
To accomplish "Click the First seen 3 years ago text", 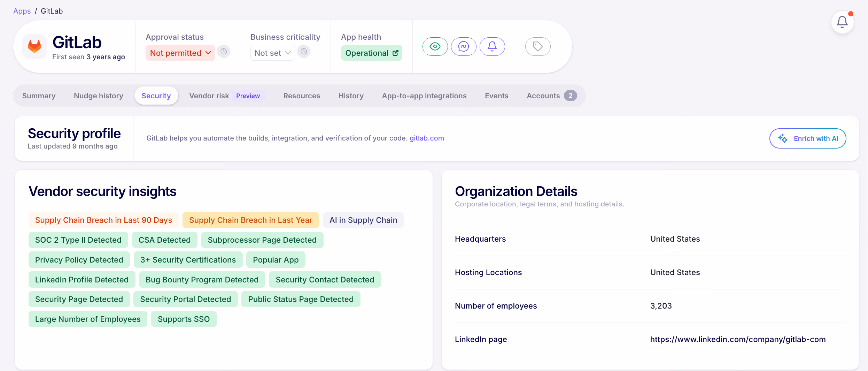I will tap(88, 57).
